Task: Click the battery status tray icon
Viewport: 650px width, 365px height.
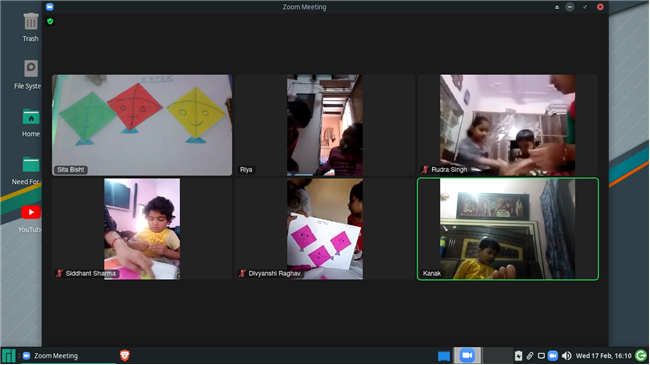Action: [x=518, y=356]
